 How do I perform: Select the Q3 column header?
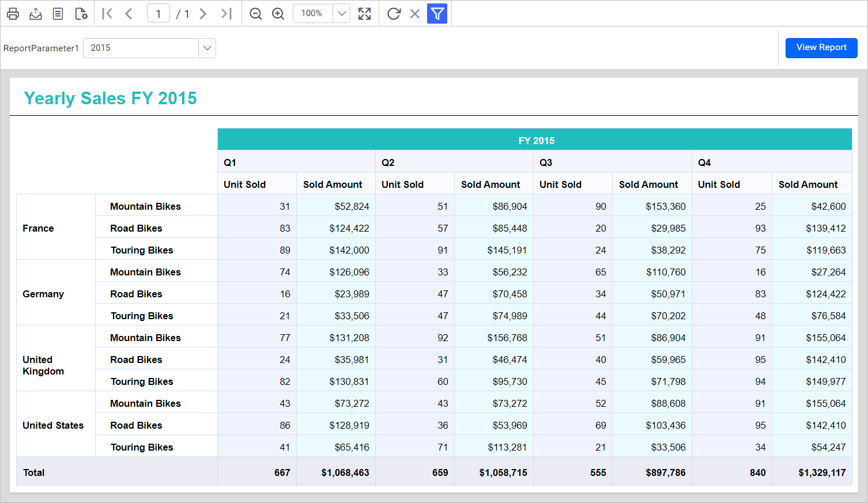pos(613,162)
